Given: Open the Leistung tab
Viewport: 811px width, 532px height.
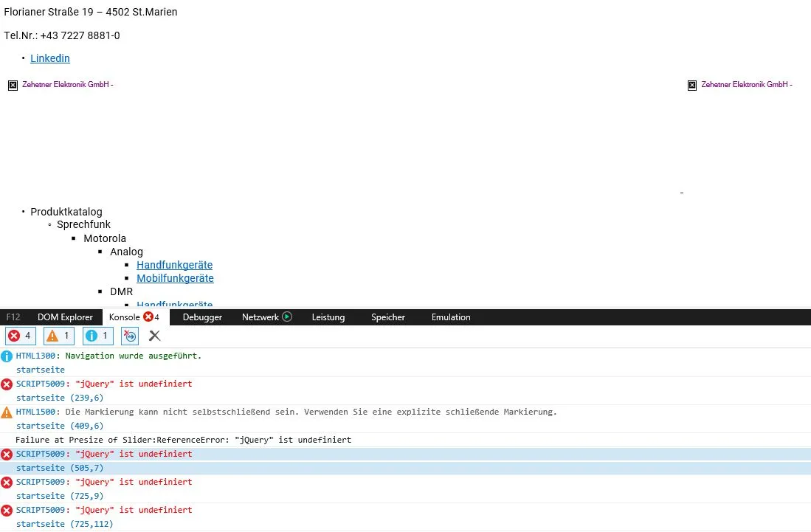Looking at the screenshot, I should 328,317.
